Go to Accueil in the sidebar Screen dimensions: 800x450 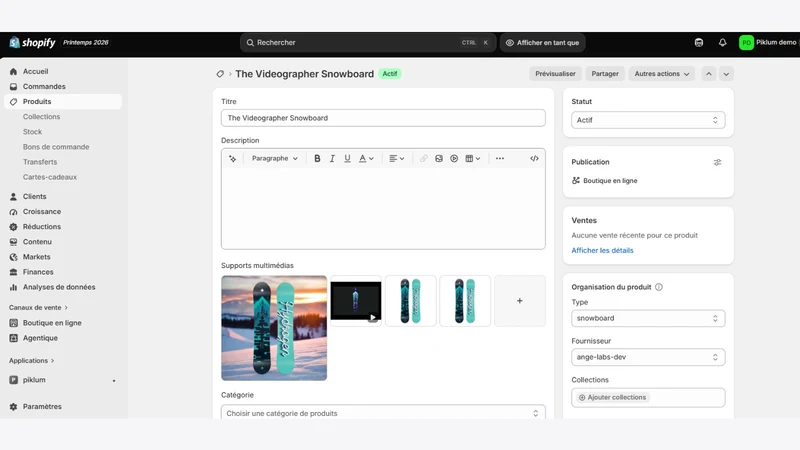35,71
